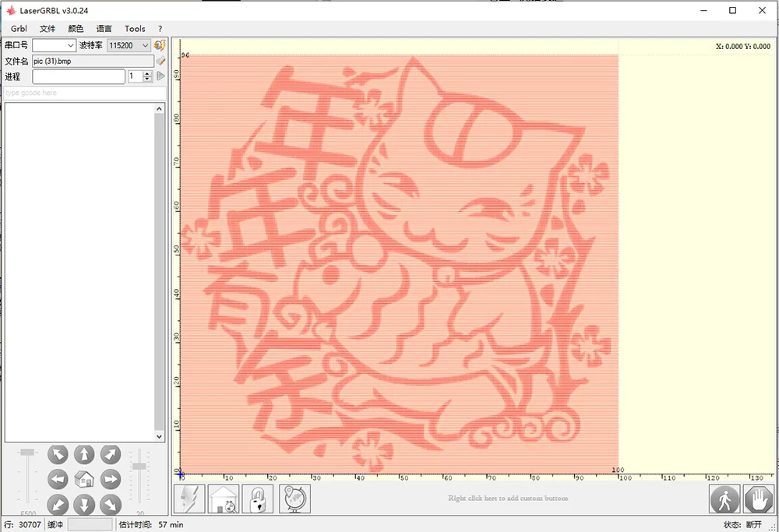779x532 pixels.
Task: Jog laser diagonally down-left
Action: [x=58, y=505]
